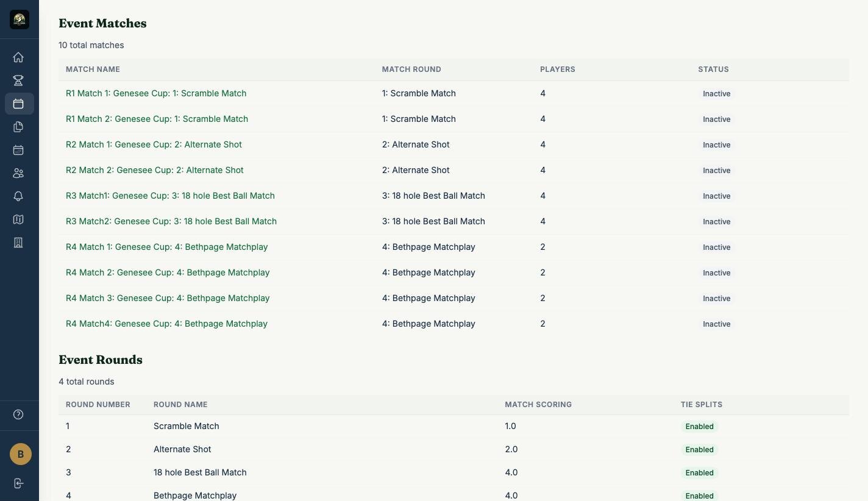This screenshot has height=501, width=868.
Task: Open R2 Match 1: Genesee Cup Alternate Shot link
Action: 154,144
